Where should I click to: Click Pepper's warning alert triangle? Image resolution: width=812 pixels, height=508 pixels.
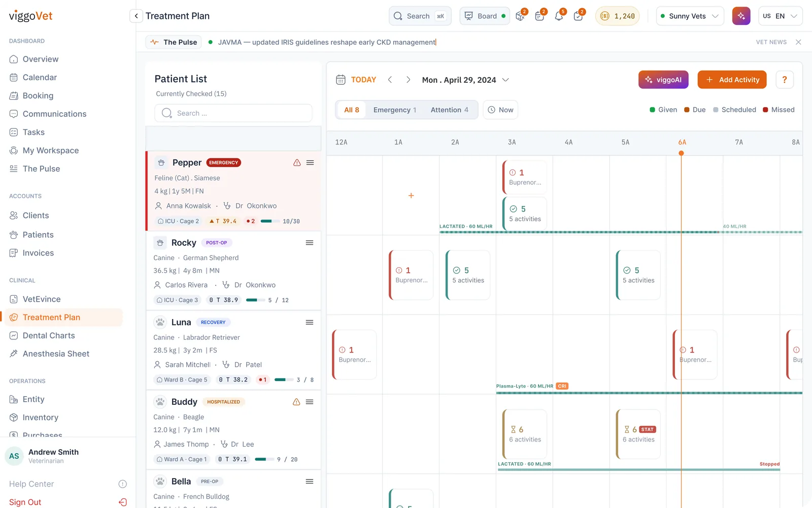297,163
